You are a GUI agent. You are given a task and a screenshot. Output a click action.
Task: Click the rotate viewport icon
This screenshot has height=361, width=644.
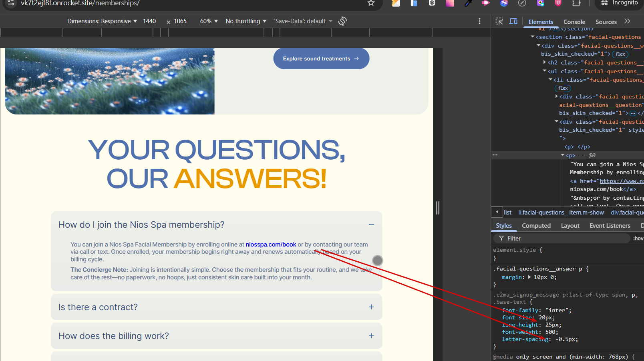[x=342, y=21]
